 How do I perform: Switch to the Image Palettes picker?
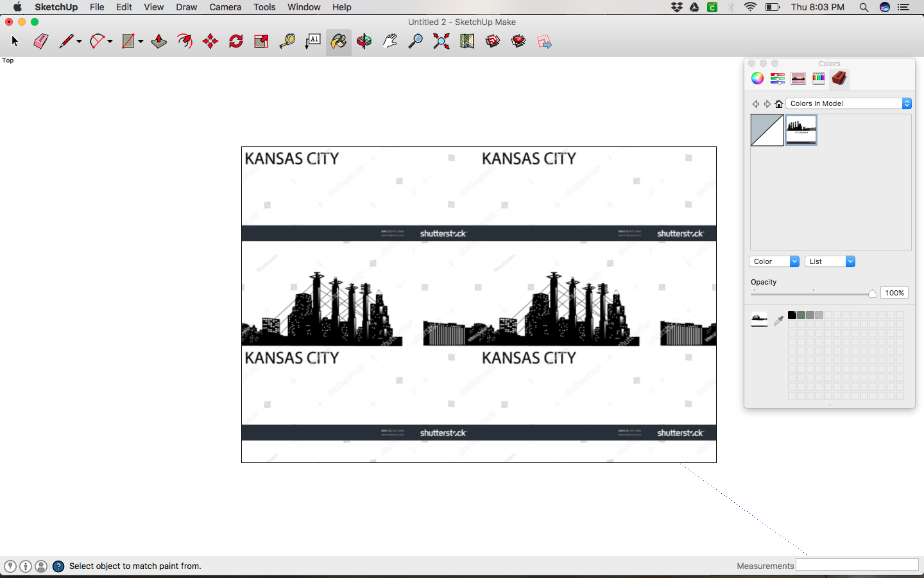(798, 78)
